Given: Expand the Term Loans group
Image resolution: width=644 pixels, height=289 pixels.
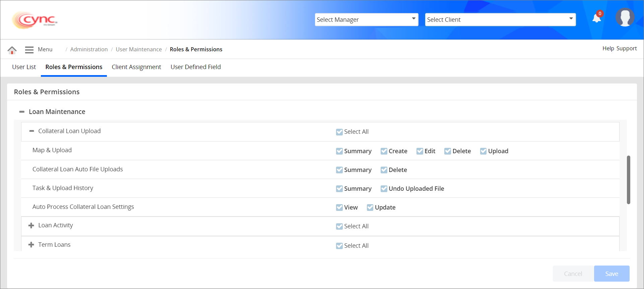Looking at the screenshot, I should 31,245.
